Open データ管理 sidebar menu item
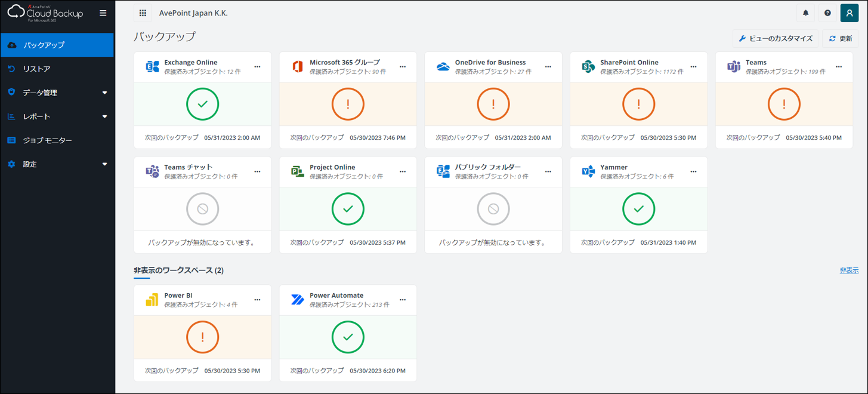 [x=57, y=93]
